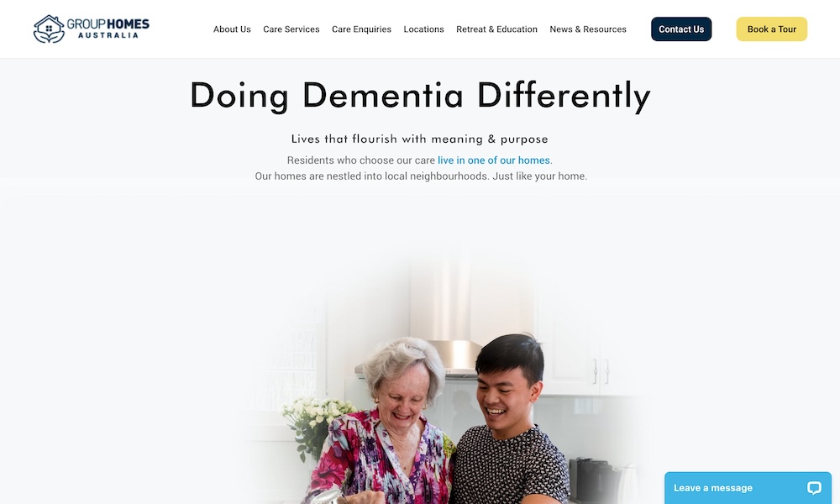Select News & Resources in navigation
The height and width of the screenshot is (504, 840).
(588, 29)
